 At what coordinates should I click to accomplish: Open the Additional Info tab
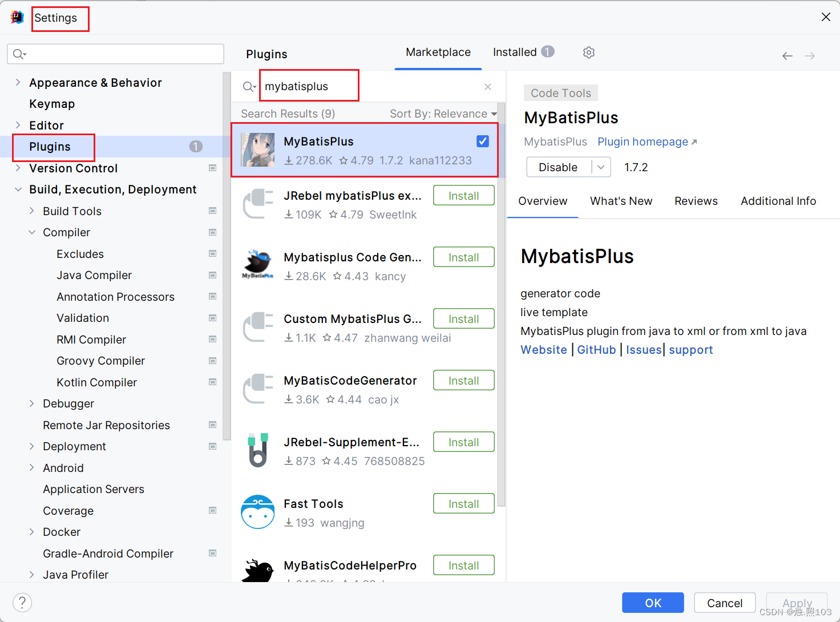coord(778,201)
